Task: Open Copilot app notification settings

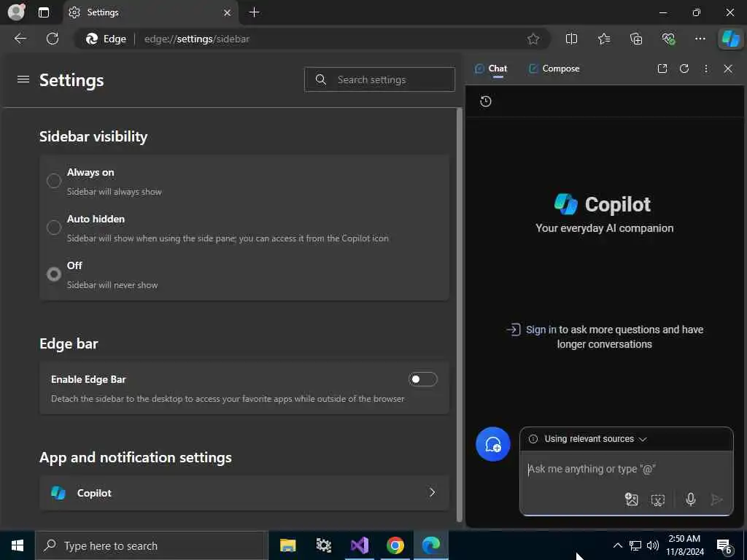Action: point(244,493)
